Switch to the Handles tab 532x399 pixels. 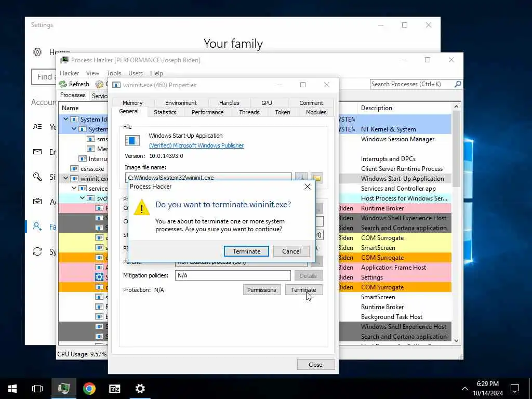click(x=229, y=103)
